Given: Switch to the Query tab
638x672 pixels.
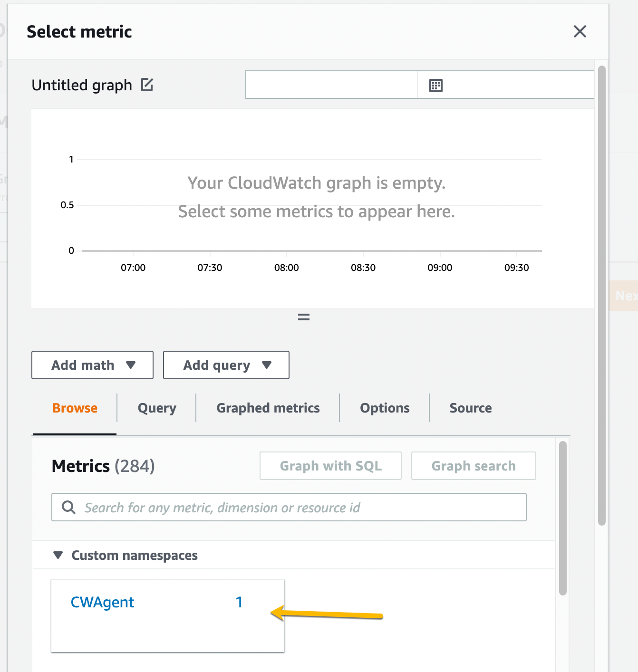Looking at the screenshot, I should 156,408.
